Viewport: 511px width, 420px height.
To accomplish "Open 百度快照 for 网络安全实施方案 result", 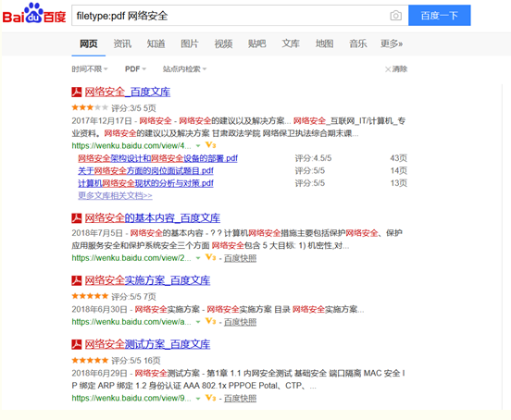I will [x=240, y=322].
